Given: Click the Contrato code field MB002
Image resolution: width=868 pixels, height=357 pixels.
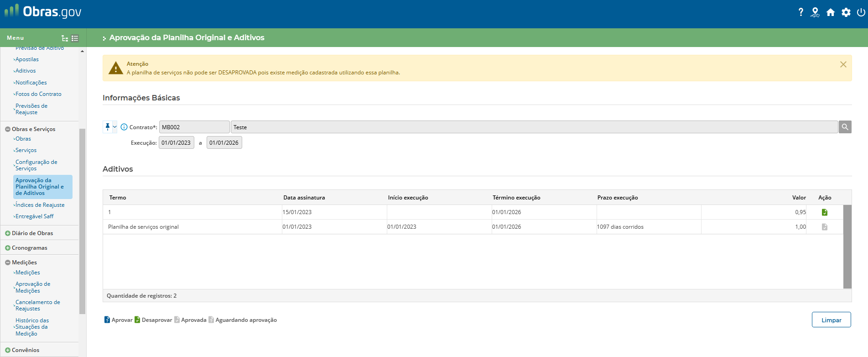Looking at the screenshot, I should click(x=194, y=127).
